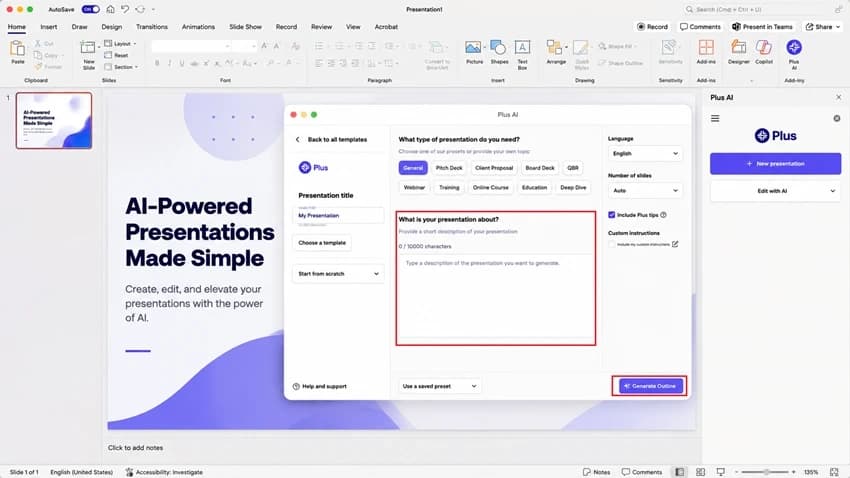Select the QBR presentation type

pyautogui.click(x=573, y=168)
